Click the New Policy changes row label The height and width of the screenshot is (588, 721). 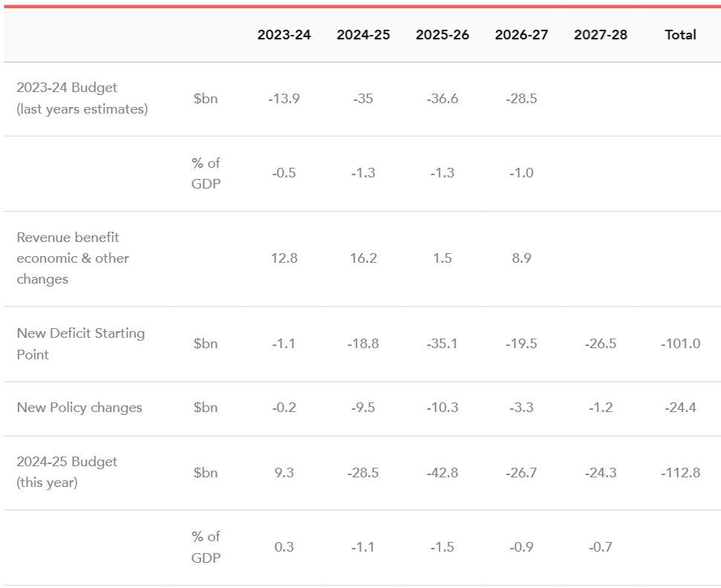[x=79, y=408]
